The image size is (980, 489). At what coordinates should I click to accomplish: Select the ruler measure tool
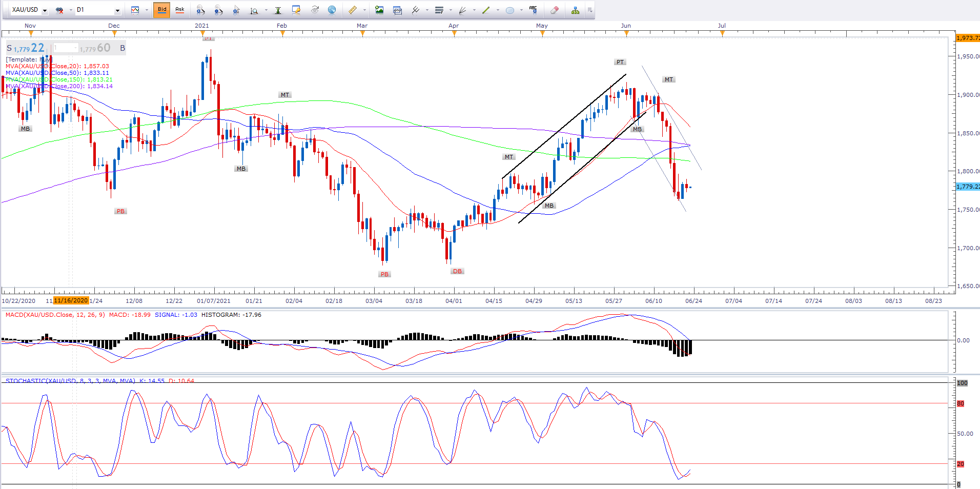pos(353,10)
